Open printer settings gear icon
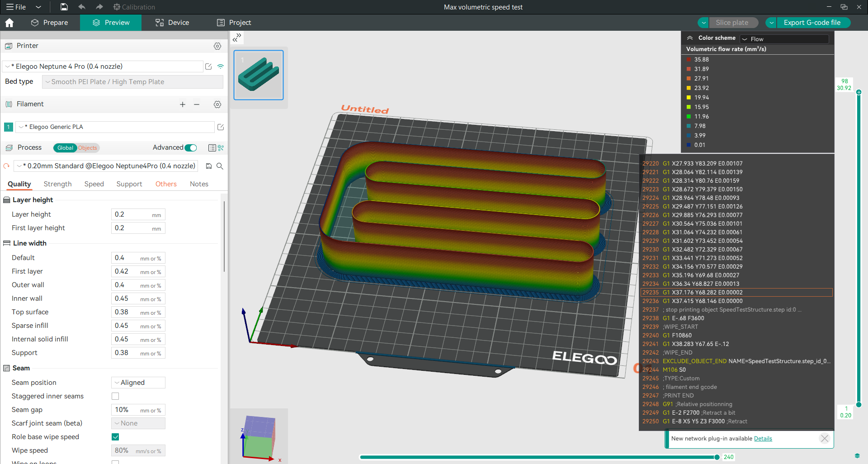The width and height of the screenshot is (868, 464). click(x=217, y=46)
